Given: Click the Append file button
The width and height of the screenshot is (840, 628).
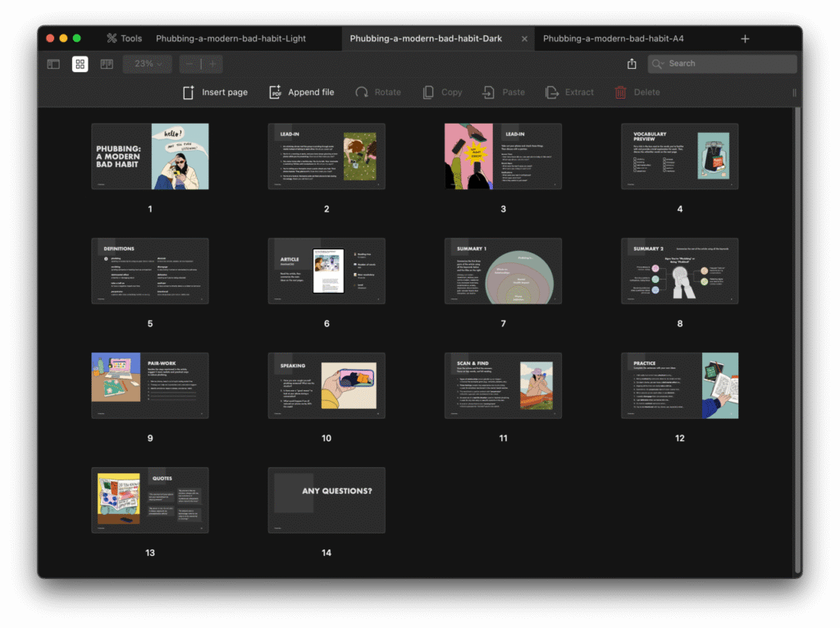Looking at the screenshot, I should [x=301, y=93].
